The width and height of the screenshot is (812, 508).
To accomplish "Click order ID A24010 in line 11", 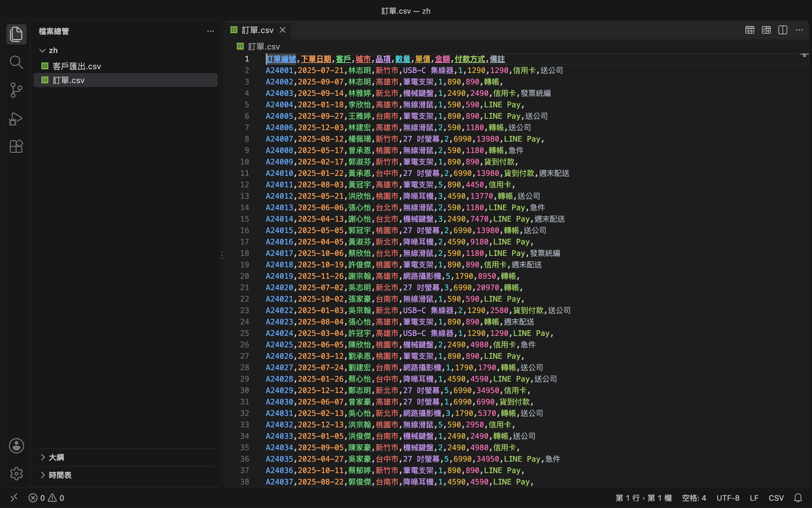I will click(279, 173).
